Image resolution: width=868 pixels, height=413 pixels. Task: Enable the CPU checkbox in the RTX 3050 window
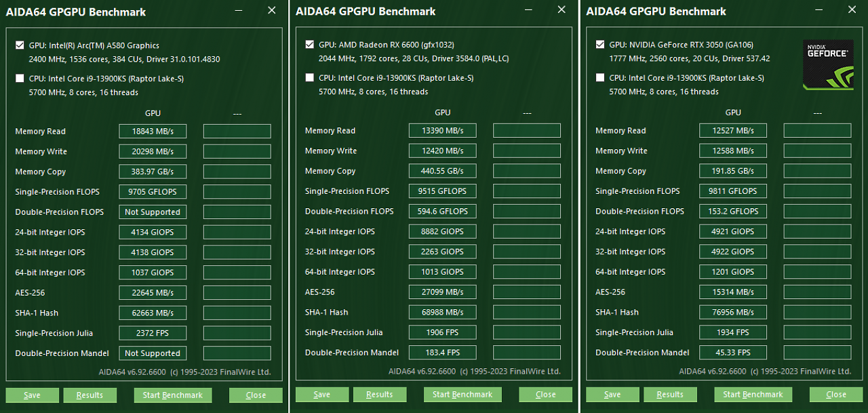coord(600,78)
